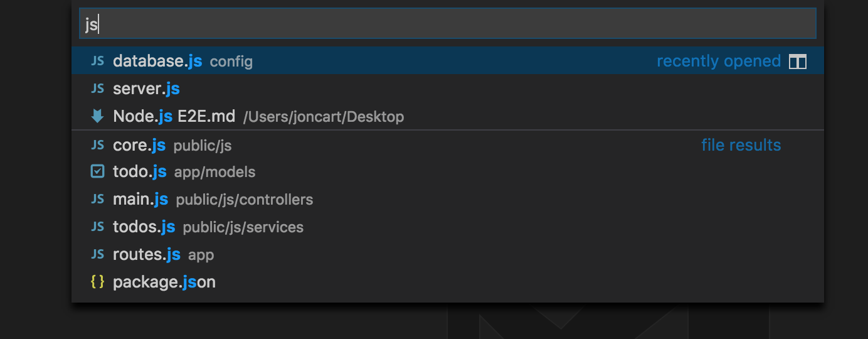868x339 pixels.
Task: Click the curly braces icon for package.json
Action: 97,282
